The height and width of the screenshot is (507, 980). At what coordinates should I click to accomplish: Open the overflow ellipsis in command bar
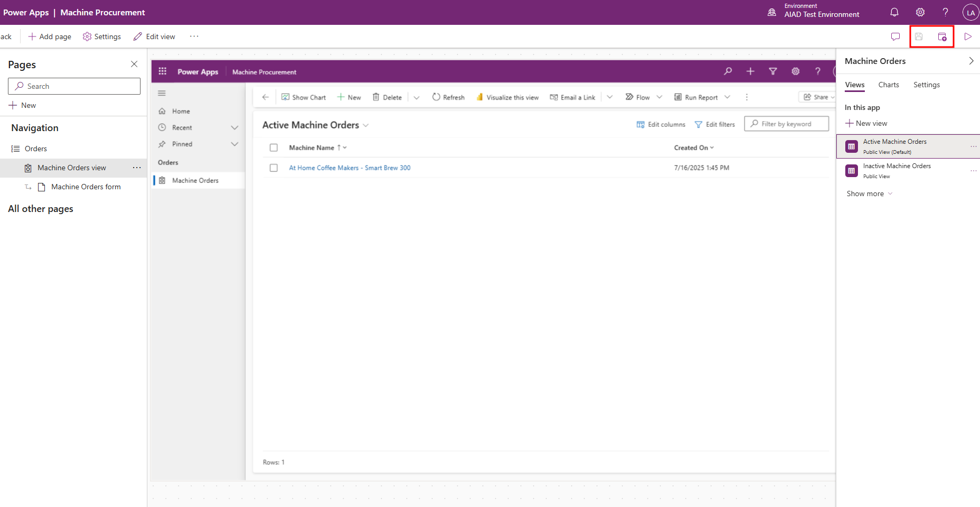(x=194, y=36)
